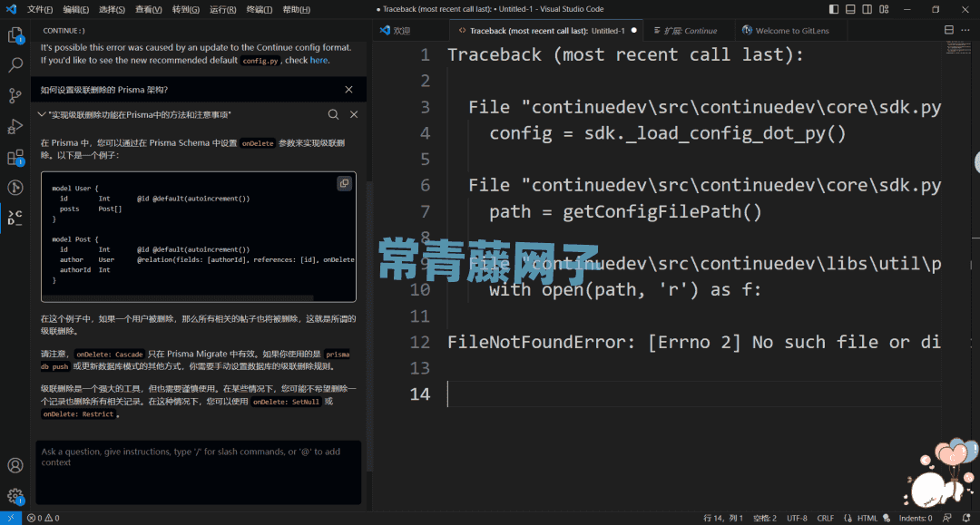Click the remote window icon in status bar
The image size is (980, 525).
(11, 518)
